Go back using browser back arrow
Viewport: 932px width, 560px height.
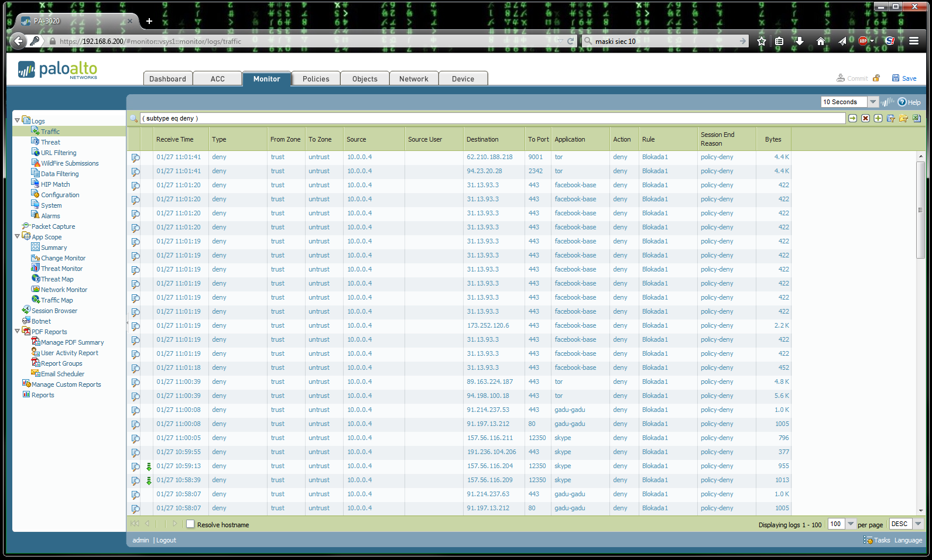click(18, 41)
